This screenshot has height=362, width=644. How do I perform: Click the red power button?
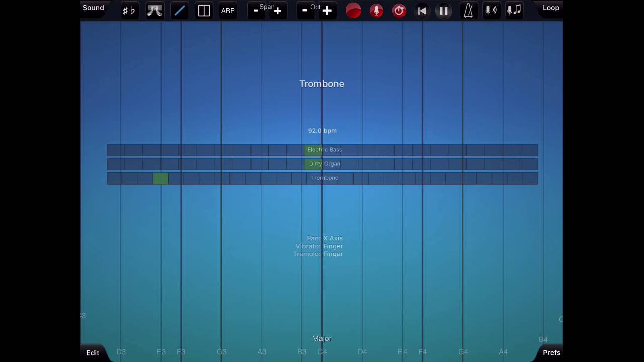399,10
